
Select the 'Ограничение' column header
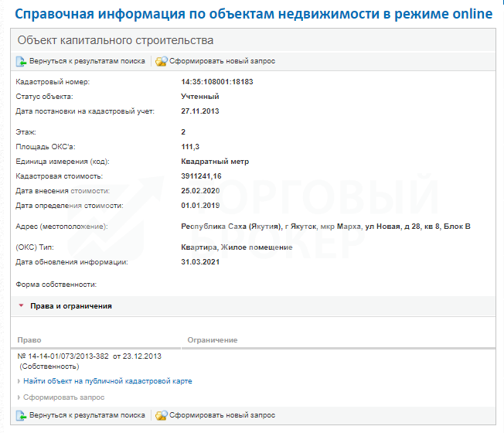click(x=213, y=340)
